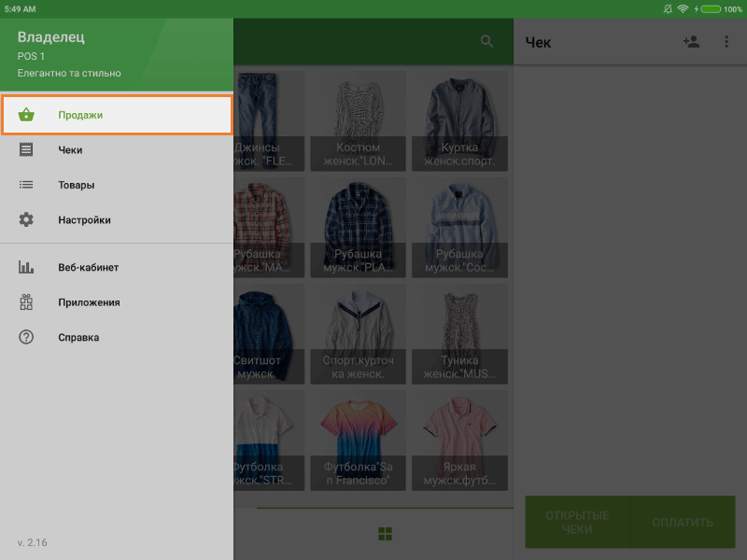Click the Товары list icon

click(26, 185)
